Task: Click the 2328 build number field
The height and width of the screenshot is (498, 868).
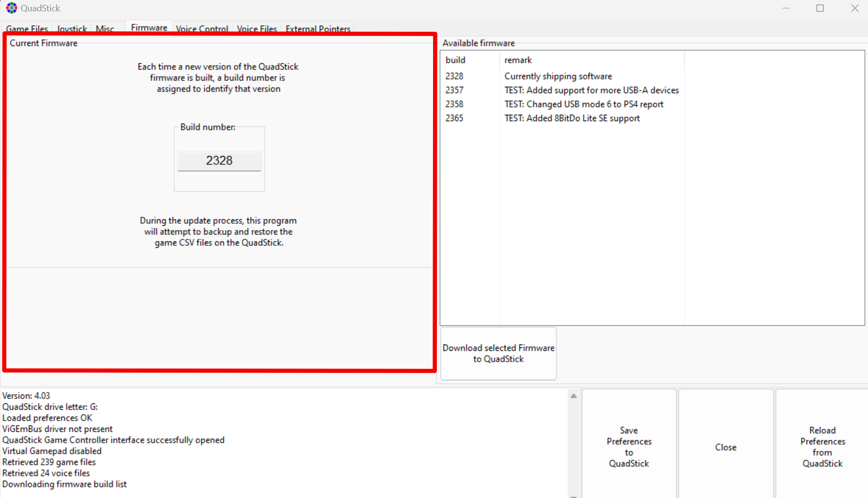Action: pos(219,161)
